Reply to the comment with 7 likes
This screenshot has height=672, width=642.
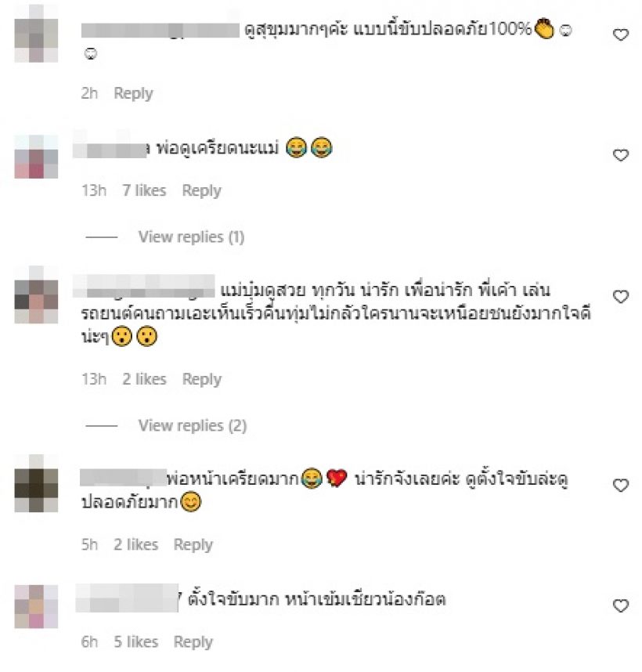click(x=202, y=191)
